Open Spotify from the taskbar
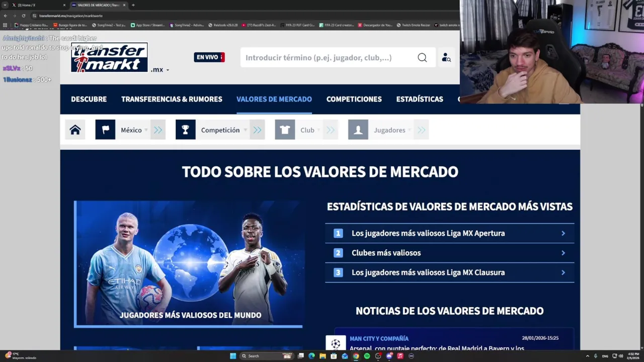The height and width of the screenshot is (362, 644). pyautogui.click(x=367, y=356)
